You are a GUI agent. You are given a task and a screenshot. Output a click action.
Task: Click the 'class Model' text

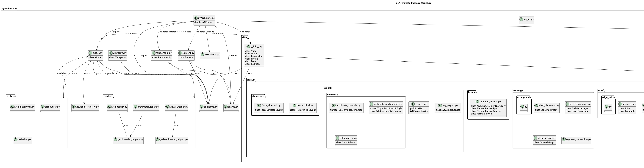95,58
